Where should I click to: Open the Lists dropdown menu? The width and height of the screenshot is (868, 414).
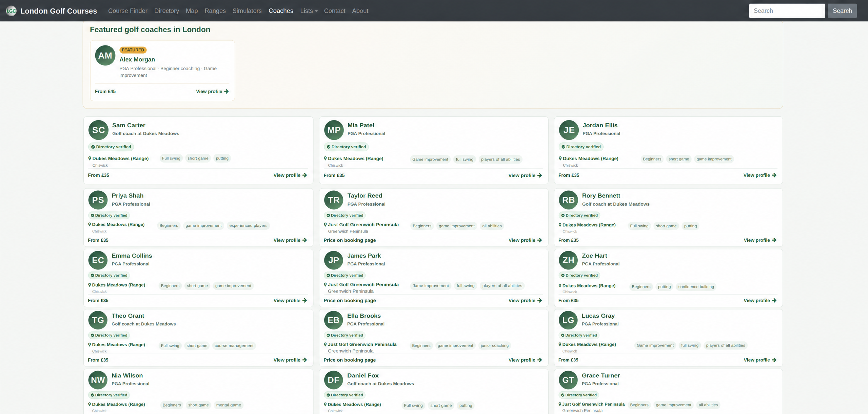point(309,11)
